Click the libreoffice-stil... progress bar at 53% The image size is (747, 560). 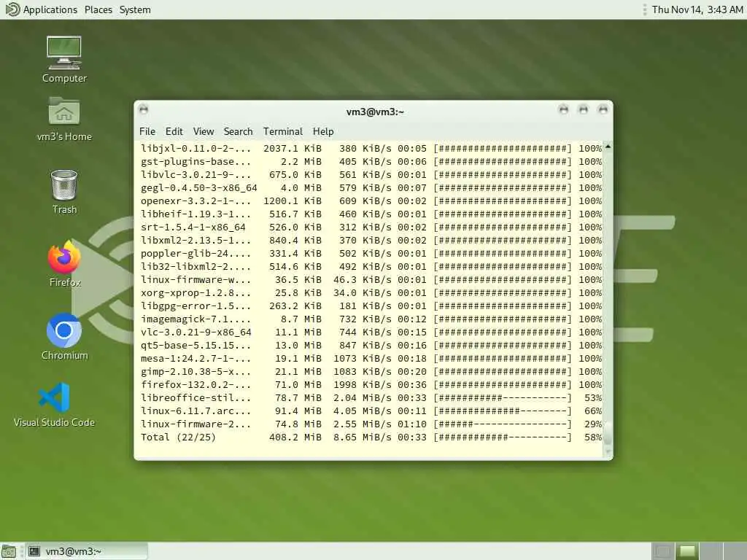pos(503,397)
